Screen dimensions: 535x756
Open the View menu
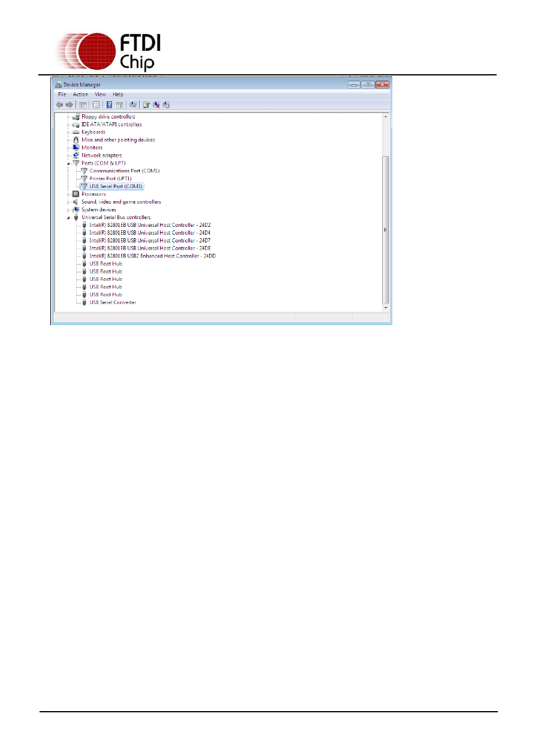100,95
